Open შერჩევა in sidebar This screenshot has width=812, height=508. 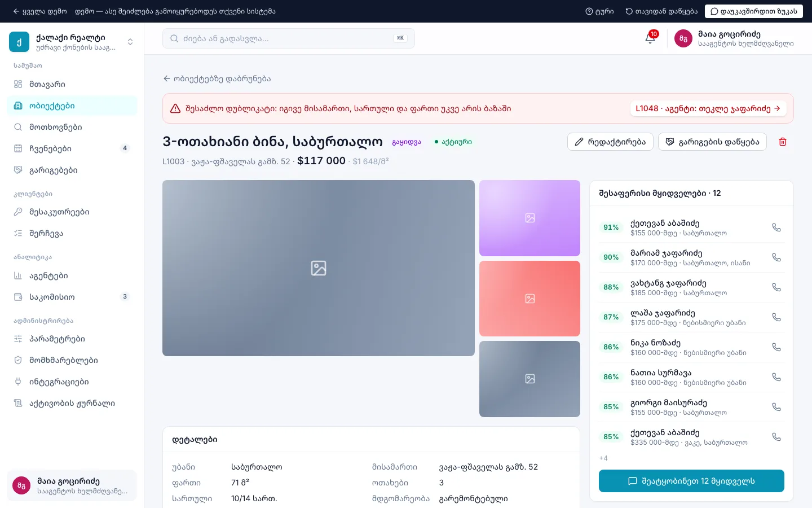(72, 233)
